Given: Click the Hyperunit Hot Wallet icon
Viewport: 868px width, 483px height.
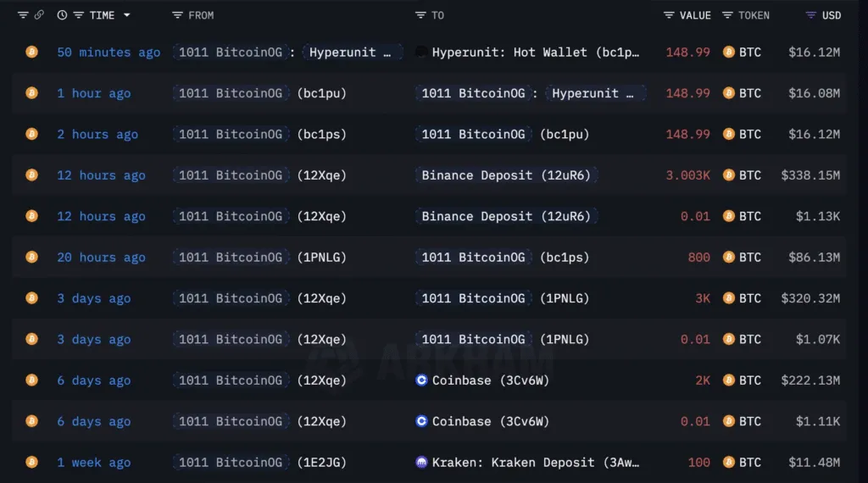Looking at the screenshot, I should [421, 53].
